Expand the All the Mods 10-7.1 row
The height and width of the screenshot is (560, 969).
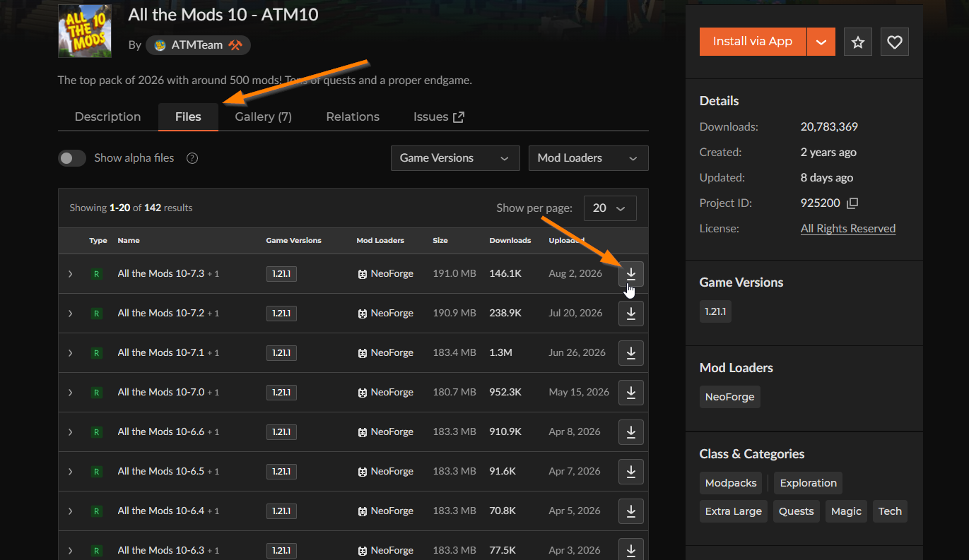70,352
